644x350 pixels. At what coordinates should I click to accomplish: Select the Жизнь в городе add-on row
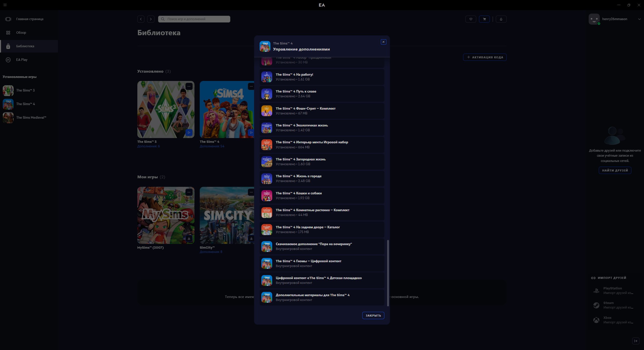click(322, 179)
